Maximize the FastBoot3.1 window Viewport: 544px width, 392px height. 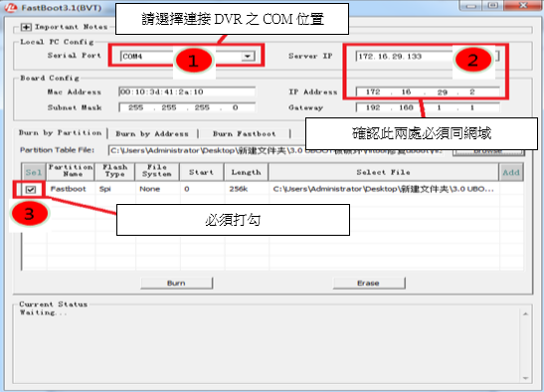click(x=492, y=5)
